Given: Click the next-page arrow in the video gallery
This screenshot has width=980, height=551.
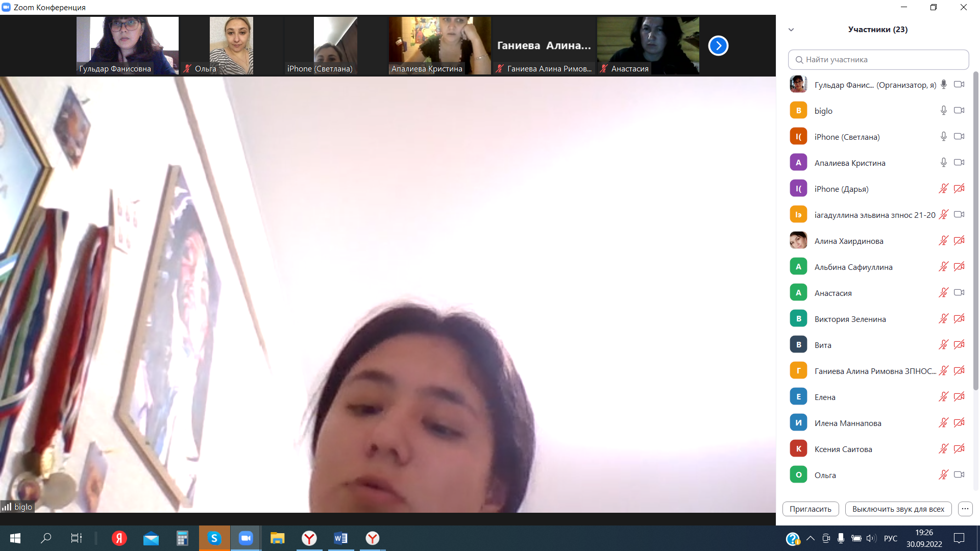Looking at the screenshot, I should point(718,45).
